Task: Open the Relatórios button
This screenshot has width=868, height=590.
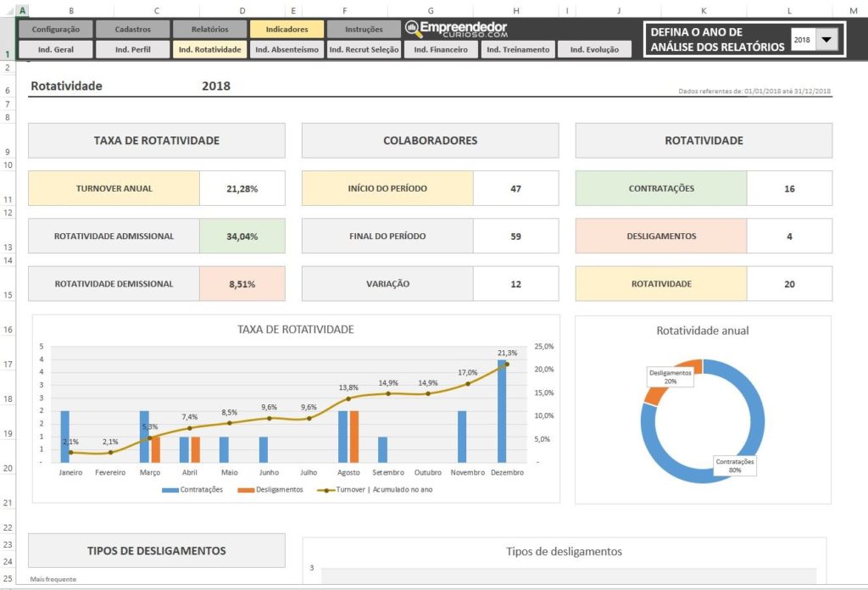Action: [210, 29]
